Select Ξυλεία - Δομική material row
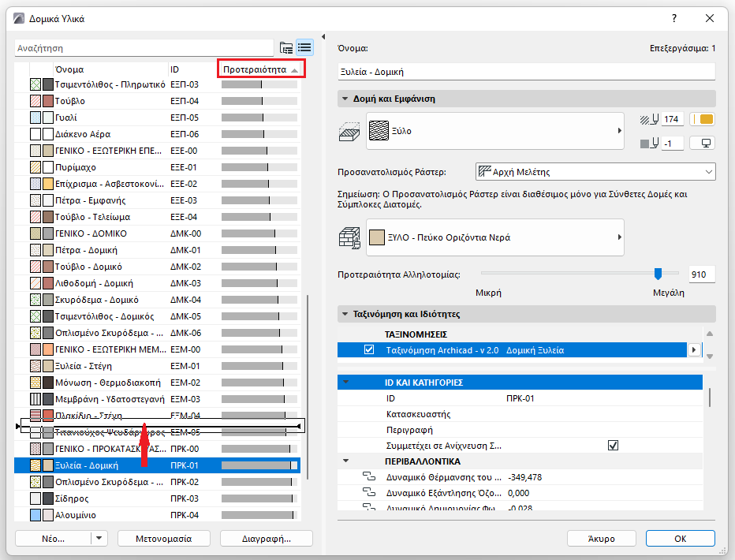Viewport: 735px width, 560px height. pos(157,465)
